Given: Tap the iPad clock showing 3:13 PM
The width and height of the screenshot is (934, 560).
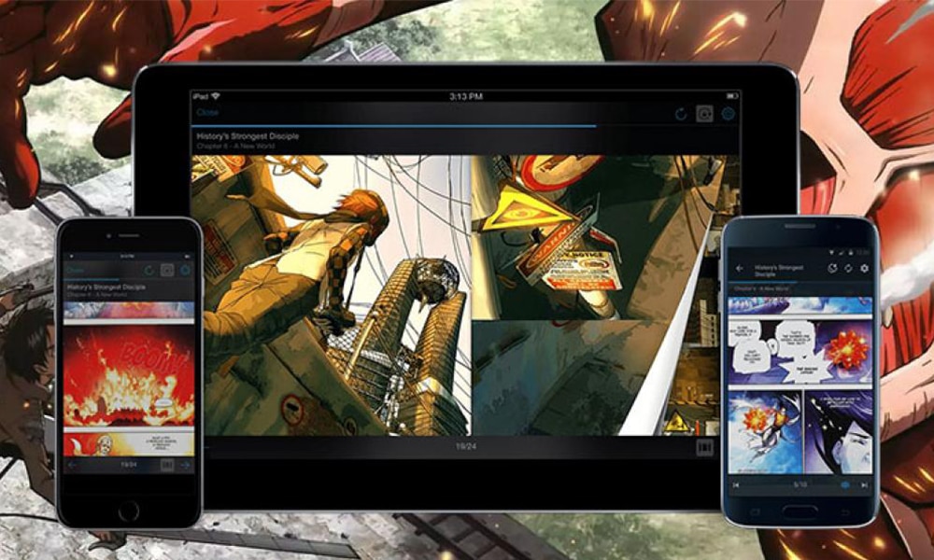Looking at the screenshot, I should click(466, 96).
